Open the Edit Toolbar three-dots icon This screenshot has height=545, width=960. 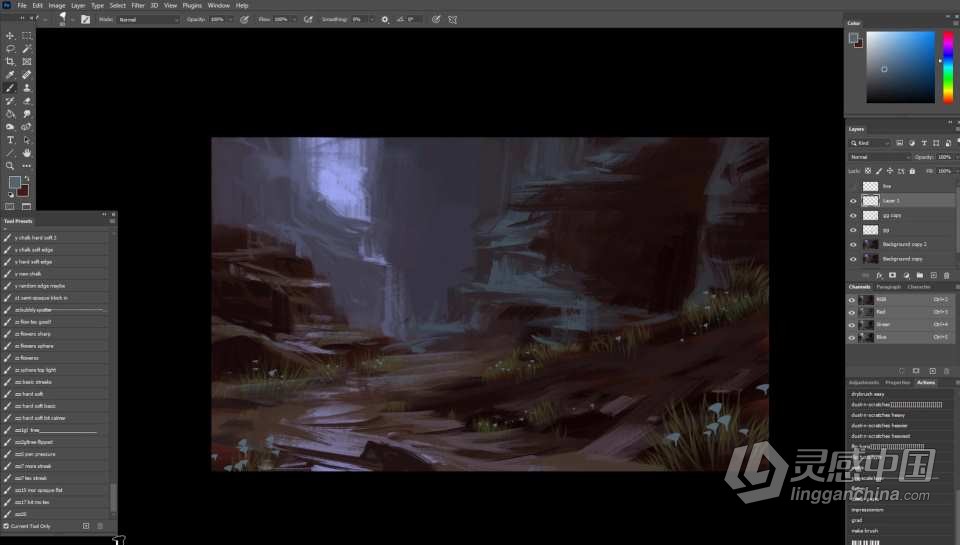(x=26, y=166)
